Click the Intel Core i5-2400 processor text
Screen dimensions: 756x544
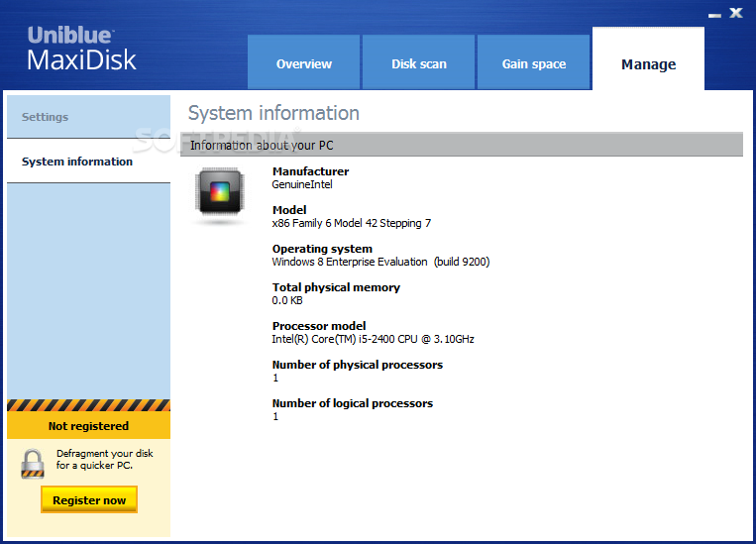click(373, 339)
